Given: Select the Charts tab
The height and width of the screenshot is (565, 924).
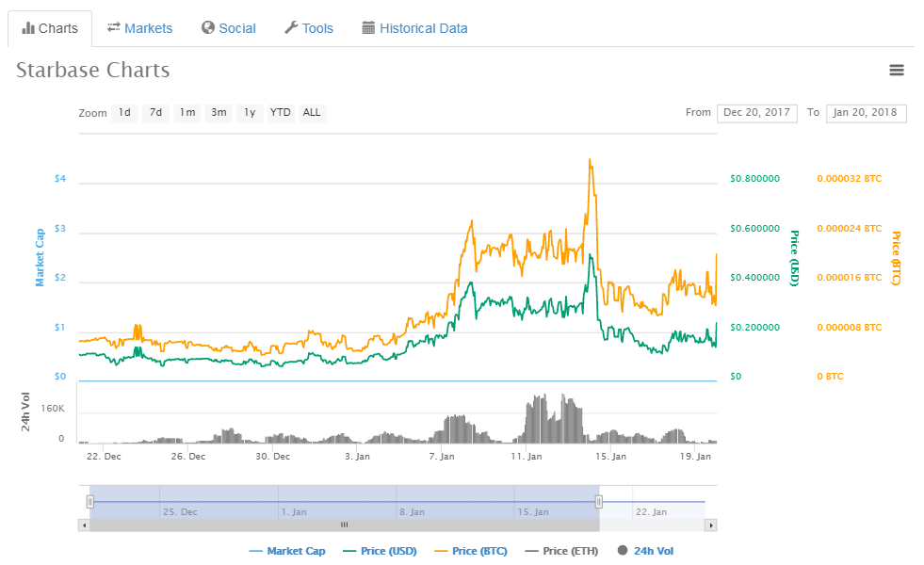Looking at the screenshot, I should click(50, 28).
